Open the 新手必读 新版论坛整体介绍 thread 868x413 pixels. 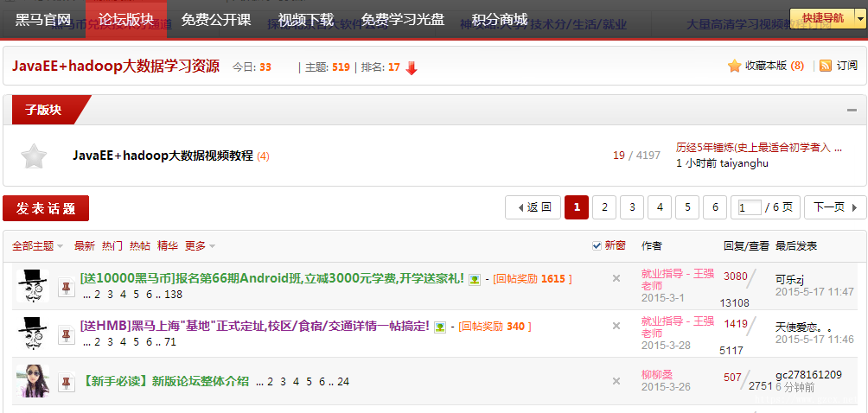tap(164, 382)
